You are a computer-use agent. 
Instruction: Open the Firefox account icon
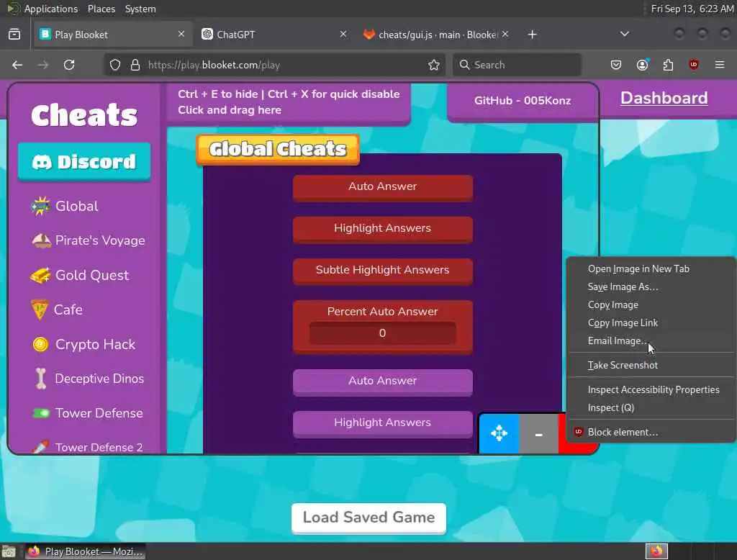(642, 65)
